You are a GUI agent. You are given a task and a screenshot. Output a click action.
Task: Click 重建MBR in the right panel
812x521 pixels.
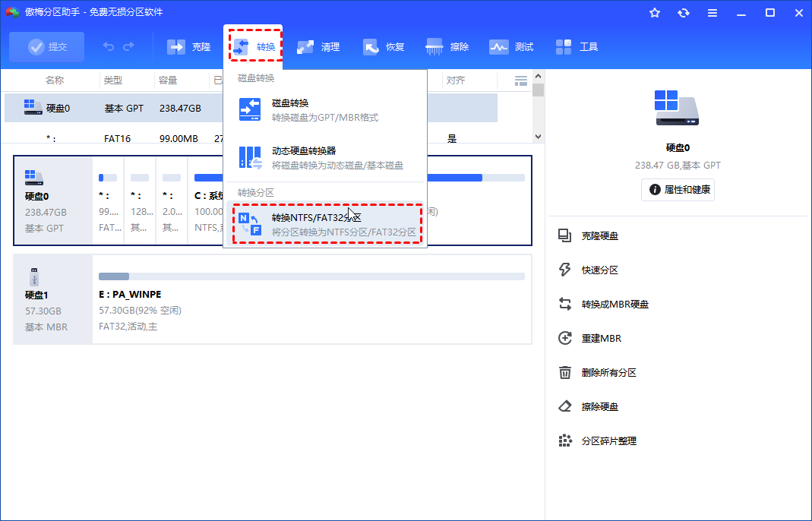point(602,339)
